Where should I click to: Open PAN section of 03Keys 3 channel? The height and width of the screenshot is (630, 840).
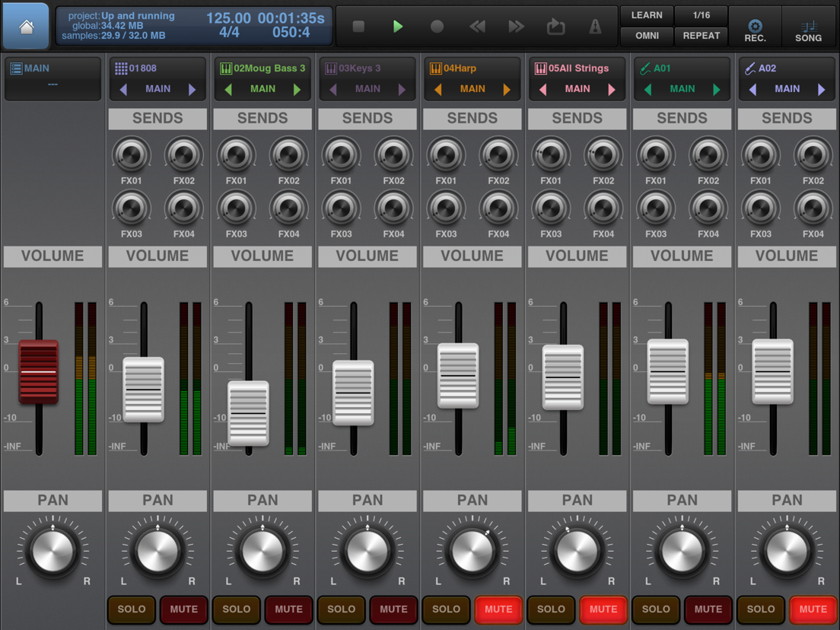pyautogui.click(x=367, y=501)
